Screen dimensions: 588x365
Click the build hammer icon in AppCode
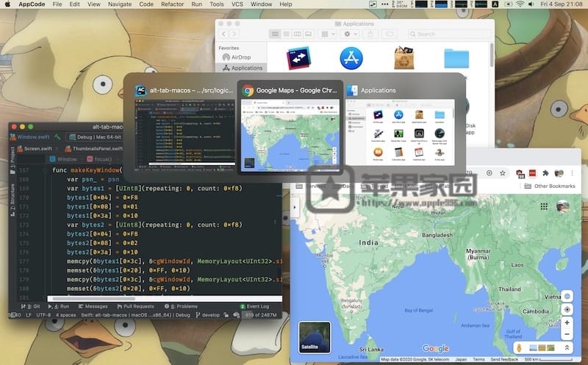57,137
